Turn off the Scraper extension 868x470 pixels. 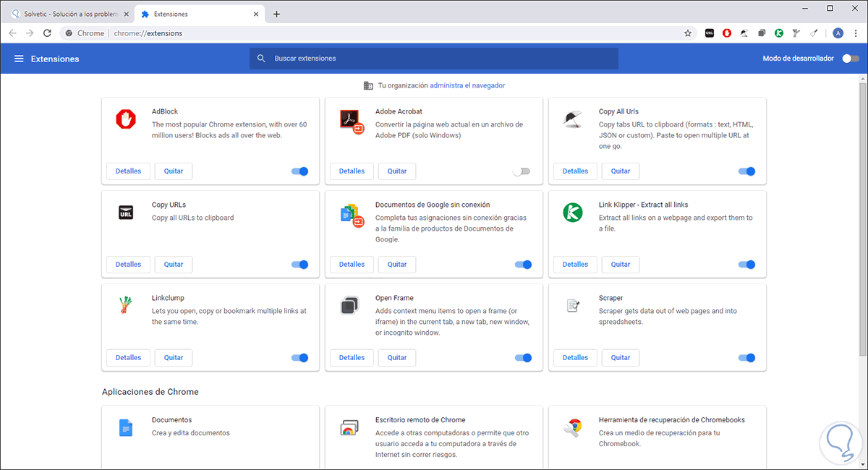click(x=746, y=358)
